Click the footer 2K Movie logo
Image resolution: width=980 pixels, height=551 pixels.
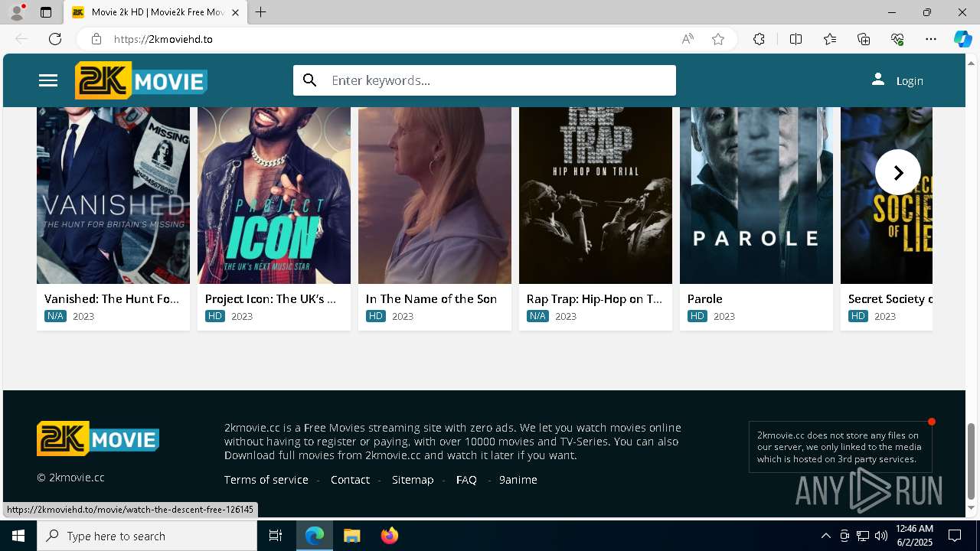click(x=98, y=439)
